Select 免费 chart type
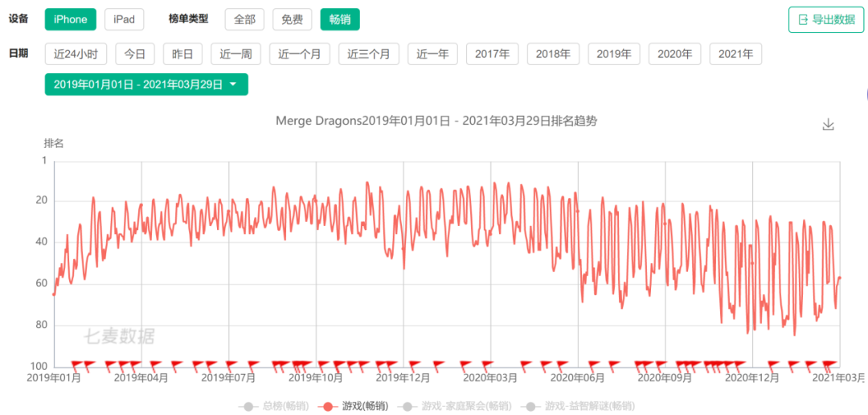The width and height of the screenshot is (868, 415). pos(292,19)
